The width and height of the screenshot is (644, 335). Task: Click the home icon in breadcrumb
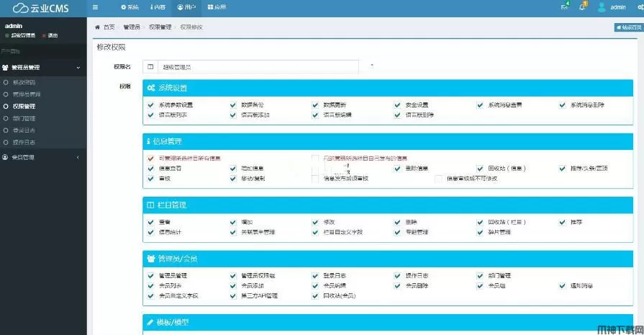(x=98, y=27)
